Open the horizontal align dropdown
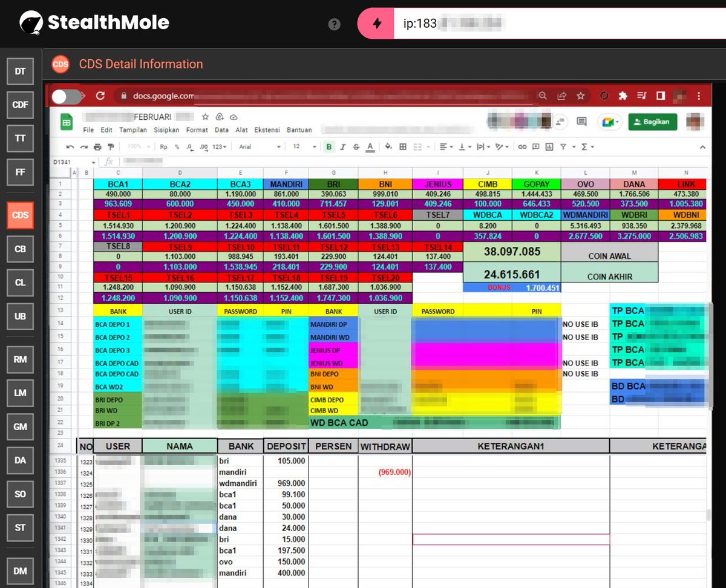 point(446,147)
